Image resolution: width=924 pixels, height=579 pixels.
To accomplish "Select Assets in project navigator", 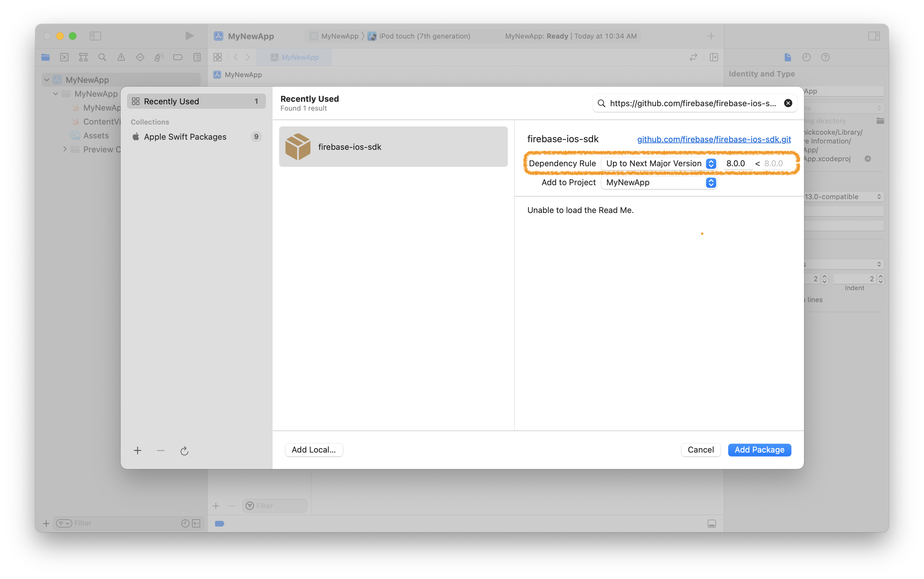I will click(x=96, y=136).
